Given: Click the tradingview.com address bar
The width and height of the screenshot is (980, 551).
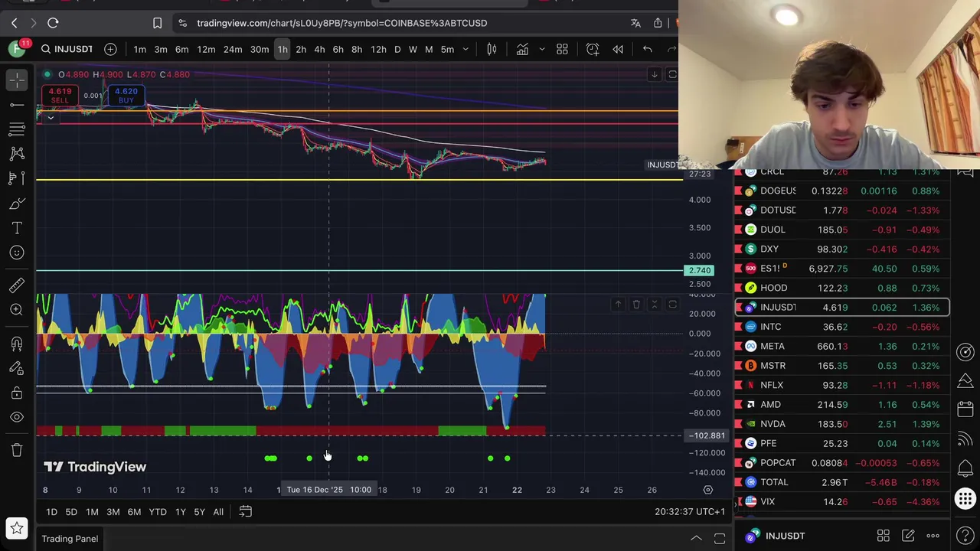Looking at the screenshot, I should point(341,23).
